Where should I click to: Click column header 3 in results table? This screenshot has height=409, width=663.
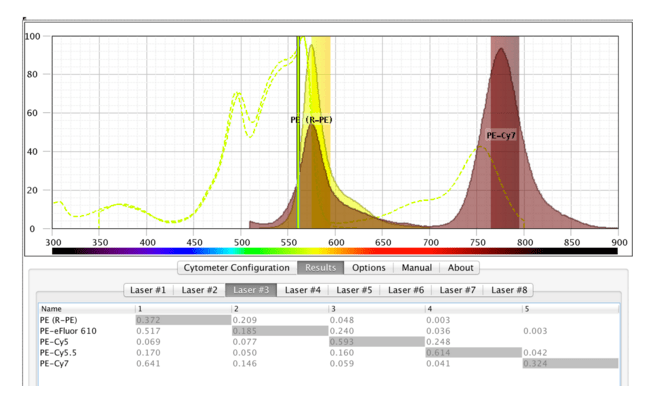point(377,309)
